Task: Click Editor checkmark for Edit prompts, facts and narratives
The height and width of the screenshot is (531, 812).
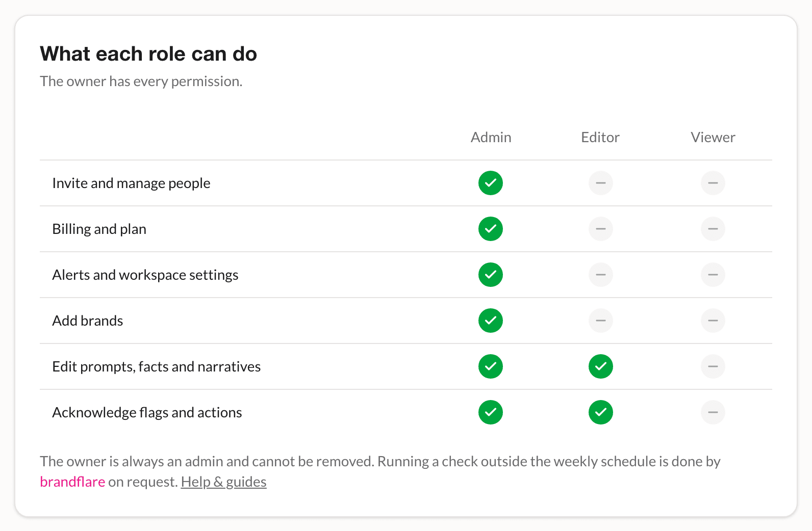Action: [x=601, y=366]
